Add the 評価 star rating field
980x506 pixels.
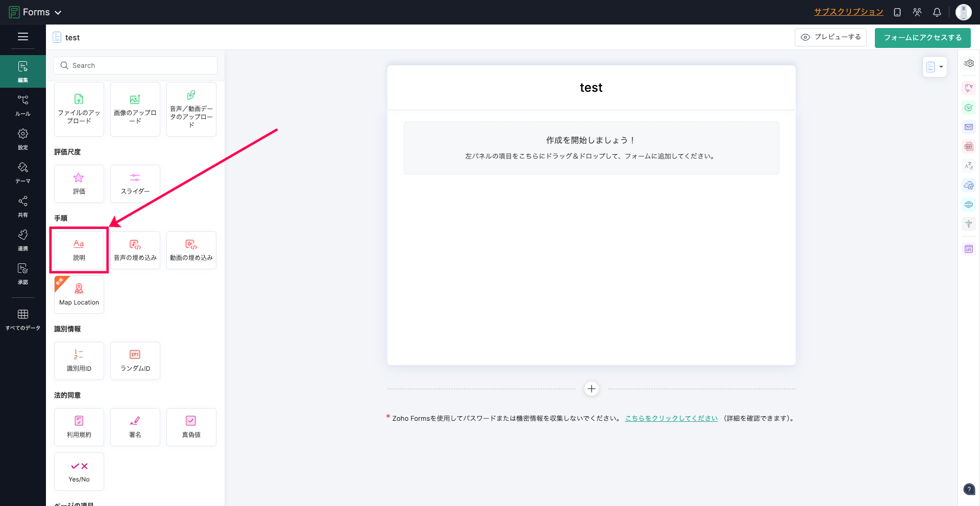tap(79, 184)
